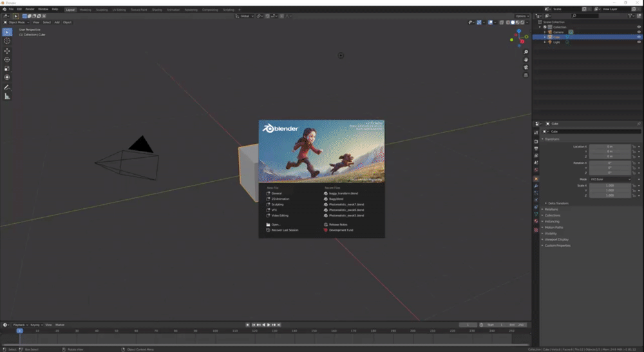
Task: Switch to rendered viewport shading
Action: pos(522,22)
